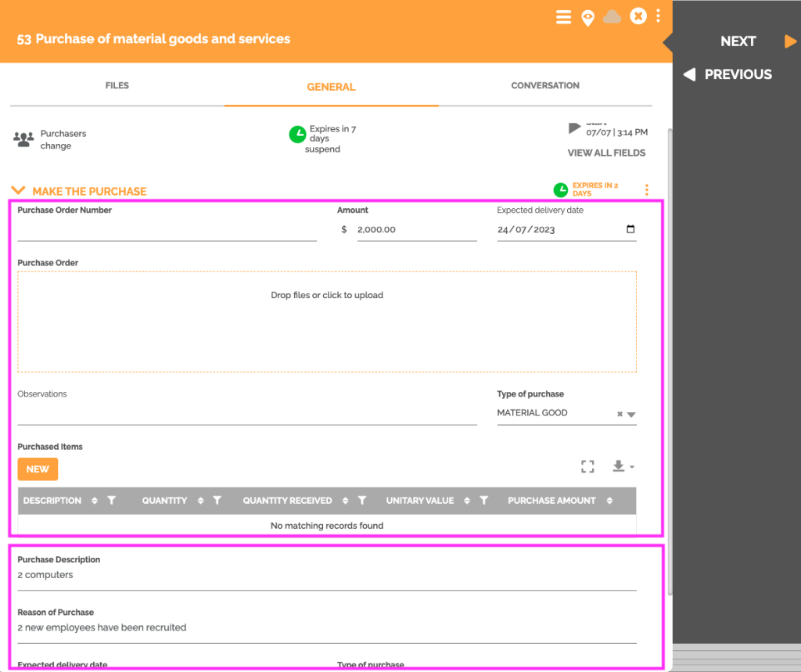The height and width of the screenshot is (672, 801).
Task: Clear the MATERIAL GOOD selection
Action: (x=622, y=412)
